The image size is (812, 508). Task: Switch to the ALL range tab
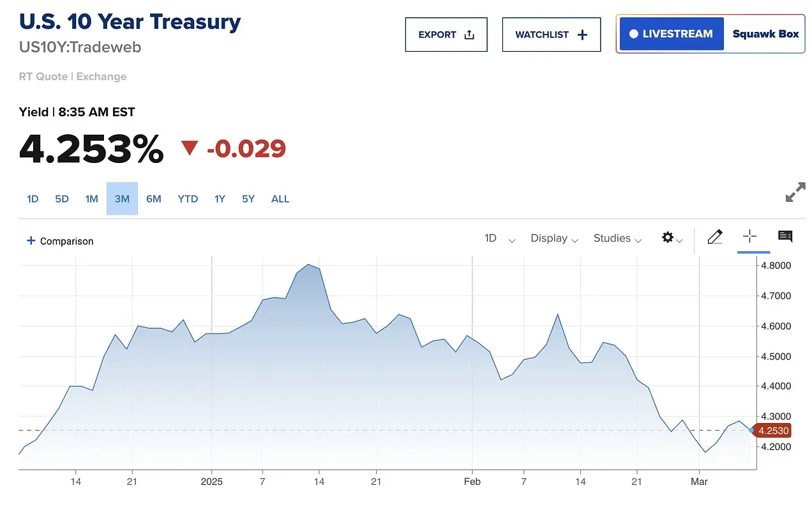(x=280, y=199)
